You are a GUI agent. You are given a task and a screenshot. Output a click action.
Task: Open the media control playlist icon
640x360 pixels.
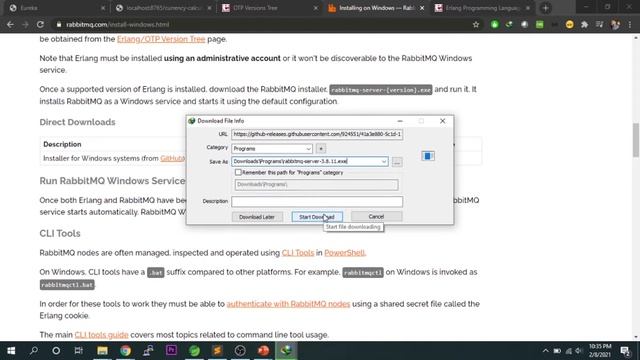click(x=600, y=24)
